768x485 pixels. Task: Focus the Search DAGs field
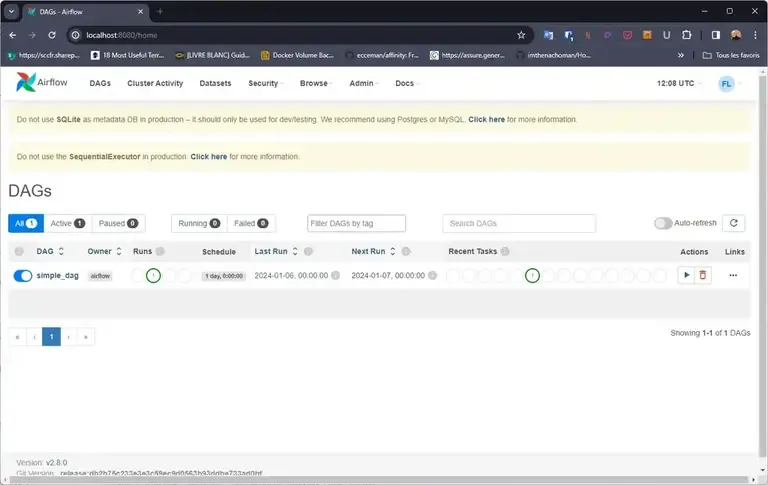pyautogui.click(x=519, y=223)
